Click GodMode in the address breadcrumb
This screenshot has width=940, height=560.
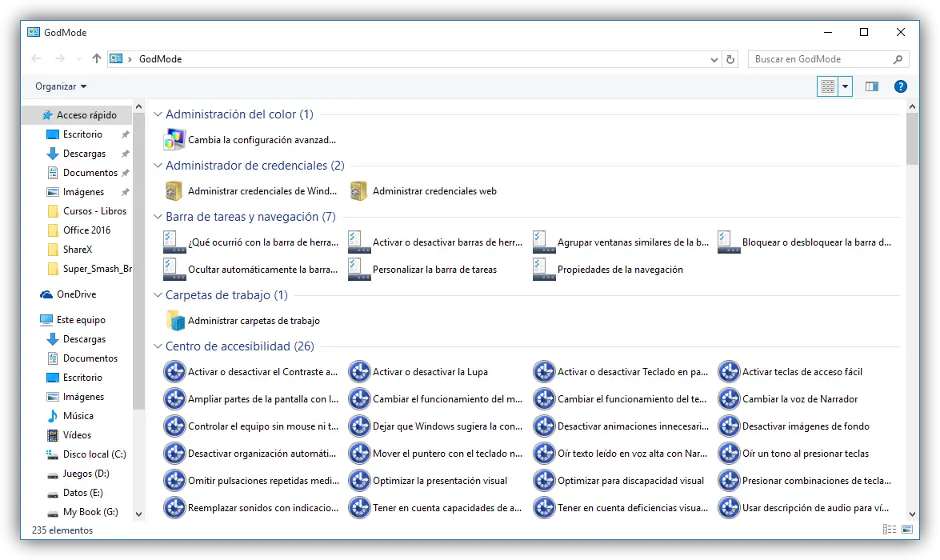tap(160, 58)
